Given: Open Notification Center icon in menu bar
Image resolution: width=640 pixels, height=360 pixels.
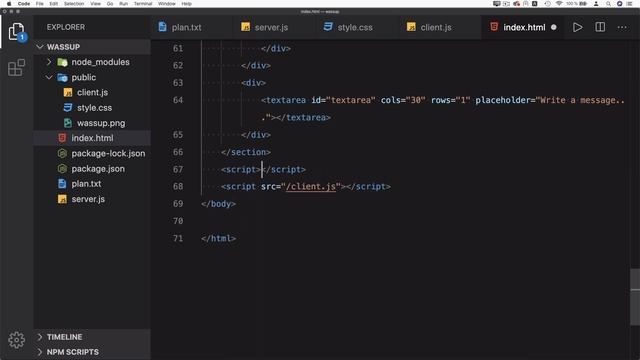Looking at the screenshot, I should 629,4.
